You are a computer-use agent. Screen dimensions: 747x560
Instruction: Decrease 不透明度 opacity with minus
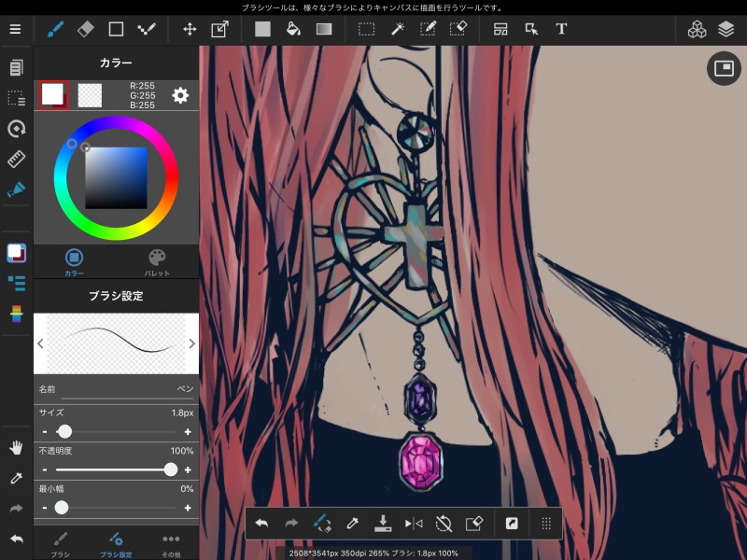pos(45,470)
